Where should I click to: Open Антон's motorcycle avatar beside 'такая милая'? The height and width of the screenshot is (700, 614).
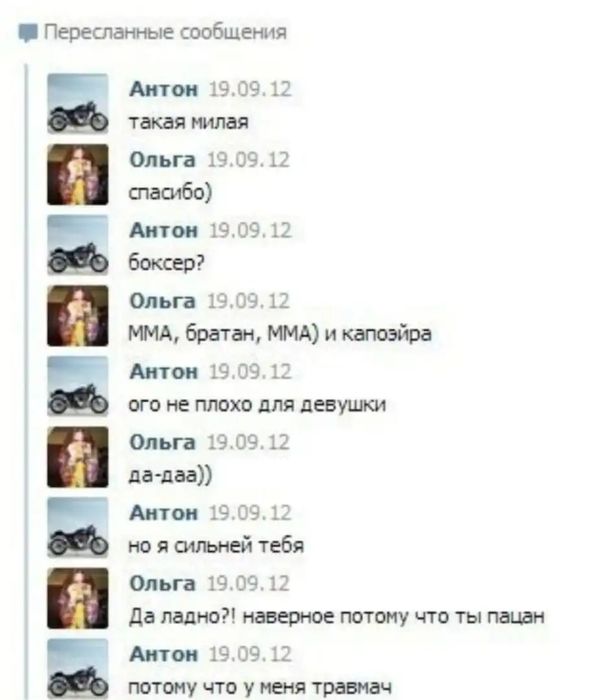pyautogui.click(x=78, y=104)
